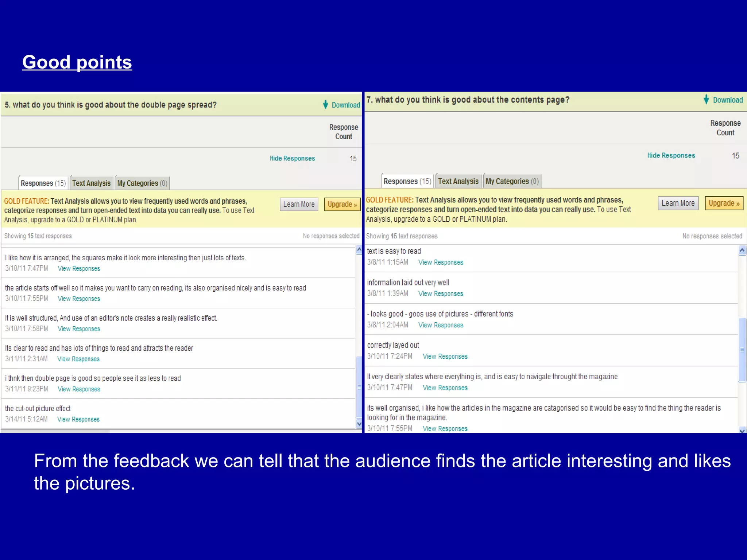Click Download arrow icon for question 7

707,100
